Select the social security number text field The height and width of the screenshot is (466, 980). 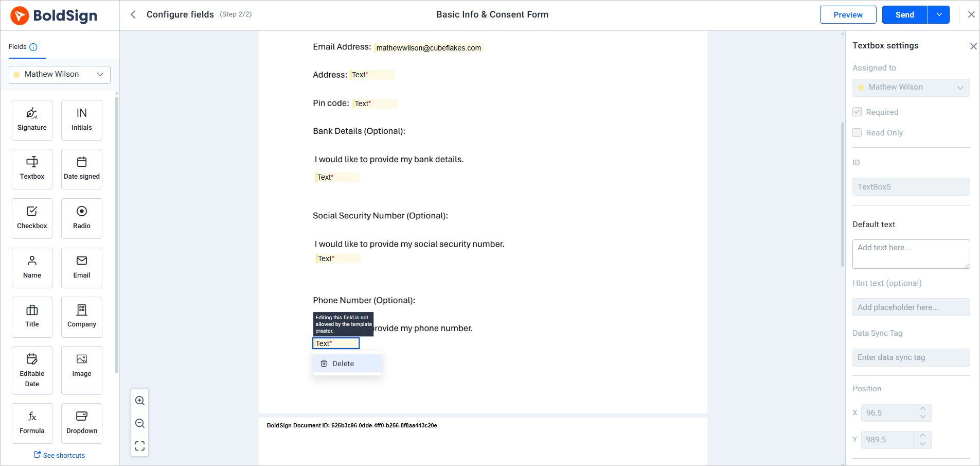(338, 258)
